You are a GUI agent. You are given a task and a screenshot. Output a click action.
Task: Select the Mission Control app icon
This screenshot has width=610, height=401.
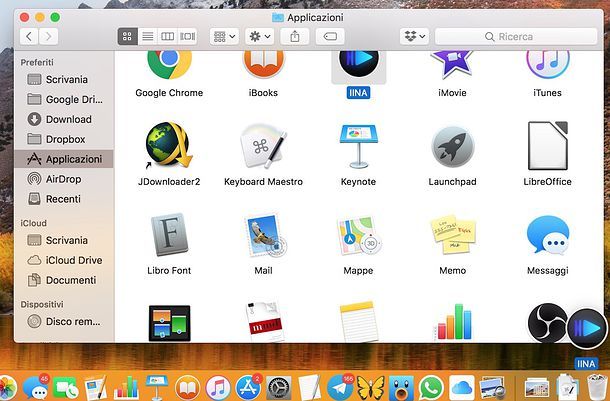click(x=170, y=323)
